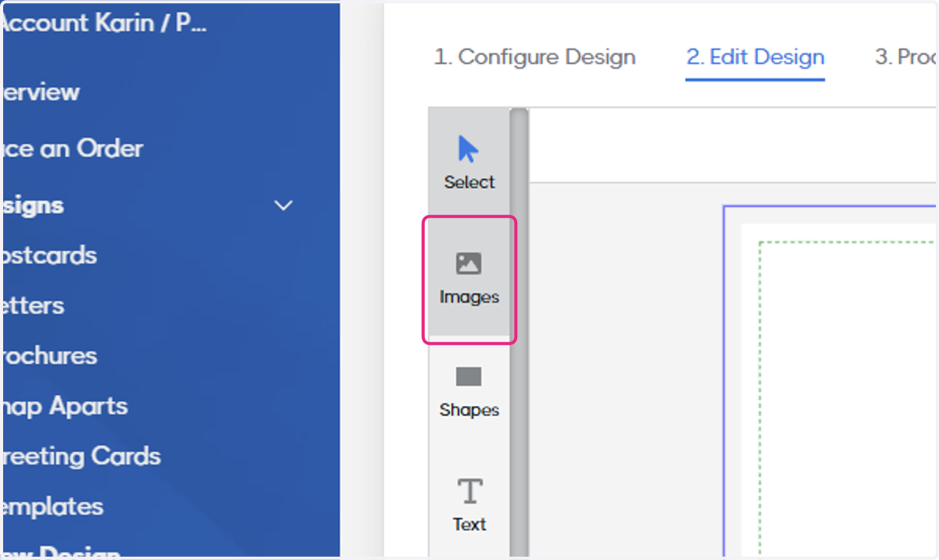
Task: Open Place an Order in sidebar
Action: click(x=73, y=149)
